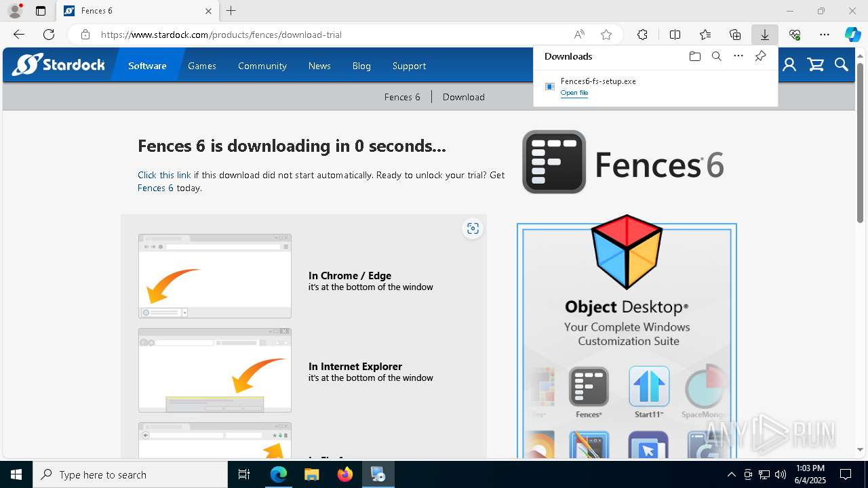Click the address bar URL field
This screenshot has height=488, width=868.
click(x=332, y=35)
